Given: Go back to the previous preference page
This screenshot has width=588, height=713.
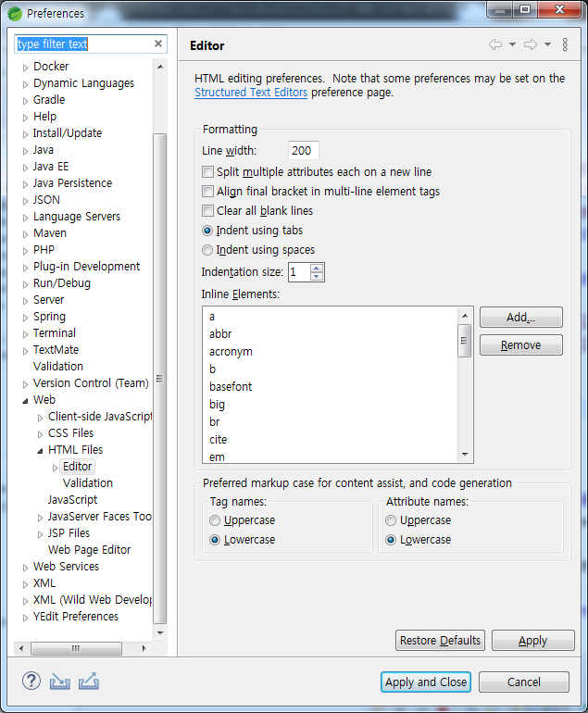Looking at the screenshot, I should click(495, 44).
